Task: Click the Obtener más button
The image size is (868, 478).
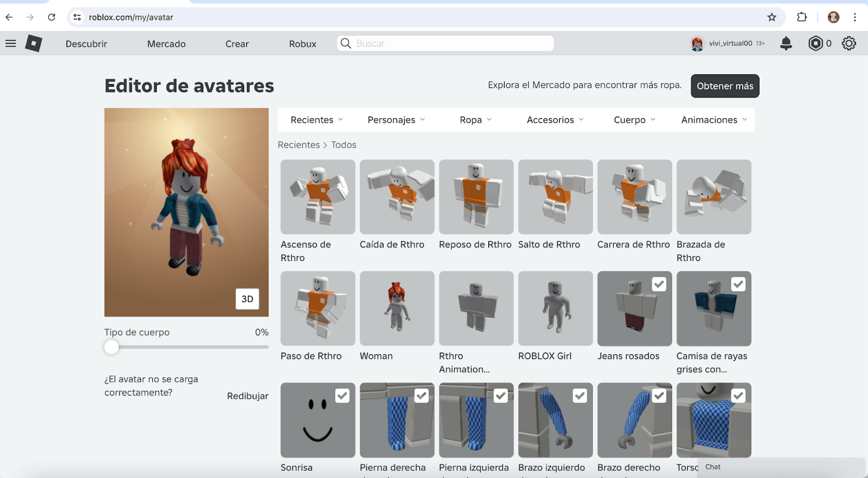Action: pyautogui.click(x=725, y=86)
